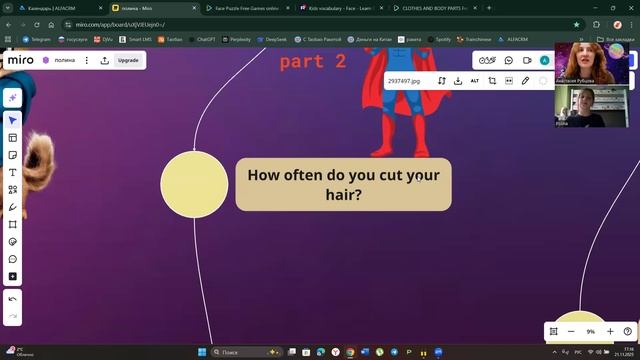Download the selected image
640x360 pixels.
click(458, 81)
